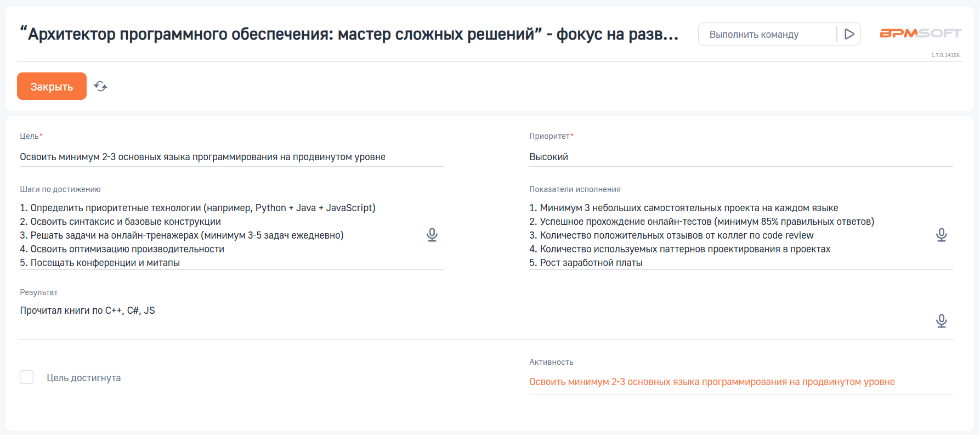This screenshot has height=435, width=980.
Task: Click the version number 1.7.0.14106
Action: (x=945, y=55)
